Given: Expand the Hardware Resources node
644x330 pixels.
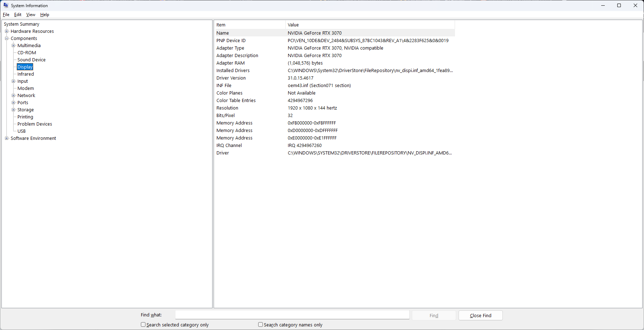Looking at the screenshot, I should pyautogui.click(x=6, y=31).
